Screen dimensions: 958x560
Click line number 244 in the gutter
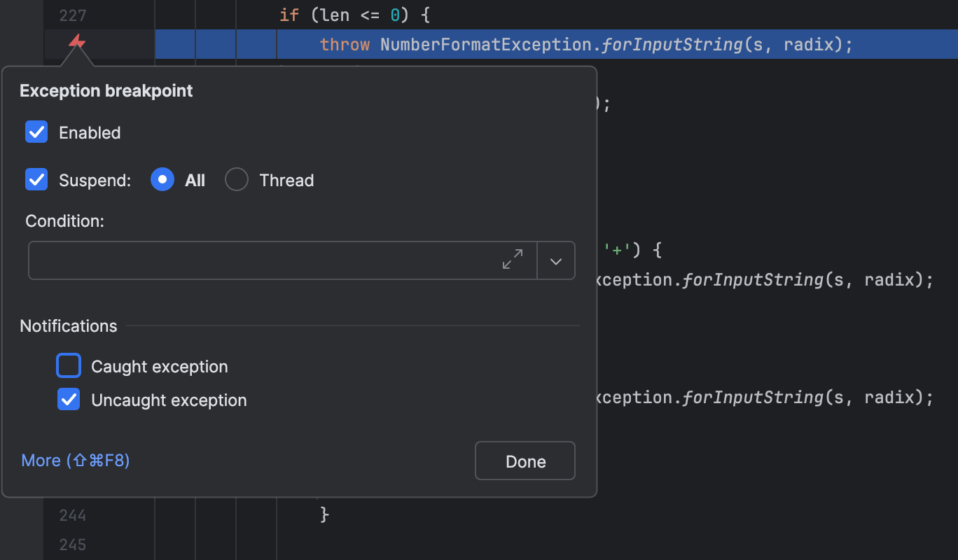click(x=73, y=515)
